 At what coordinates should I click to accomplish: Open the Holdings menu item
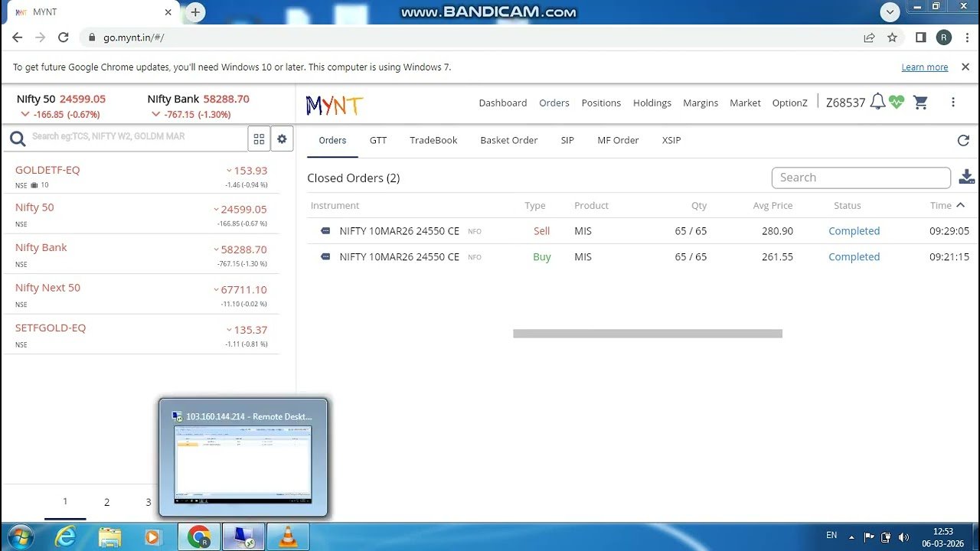pyautogui.click(x=652, y=103)
